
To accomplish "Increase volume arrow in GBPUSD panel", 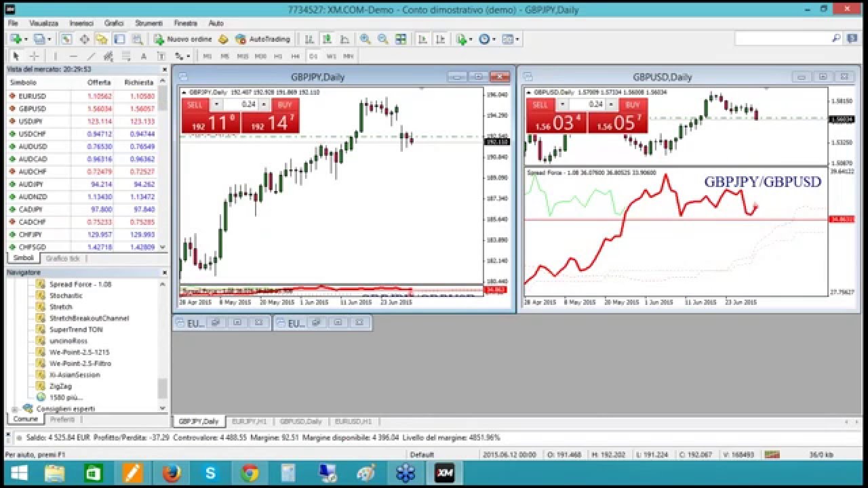I will (610, 104).
